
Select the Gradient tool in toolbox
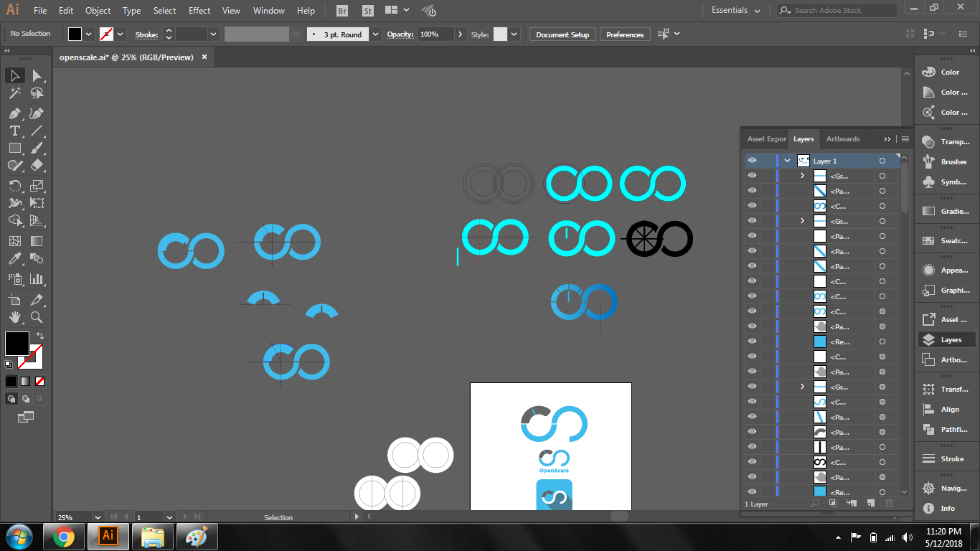pos(37,241)
